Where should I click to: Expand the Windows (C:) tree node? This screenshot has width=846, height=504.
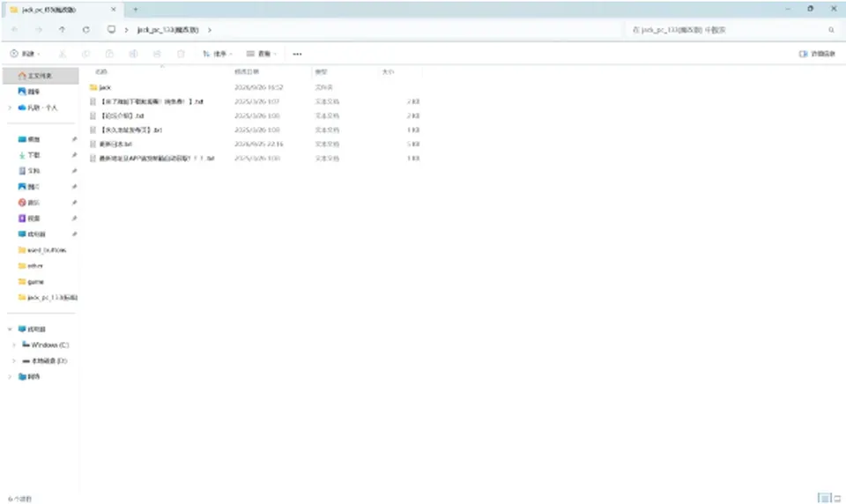pos(14,345)
